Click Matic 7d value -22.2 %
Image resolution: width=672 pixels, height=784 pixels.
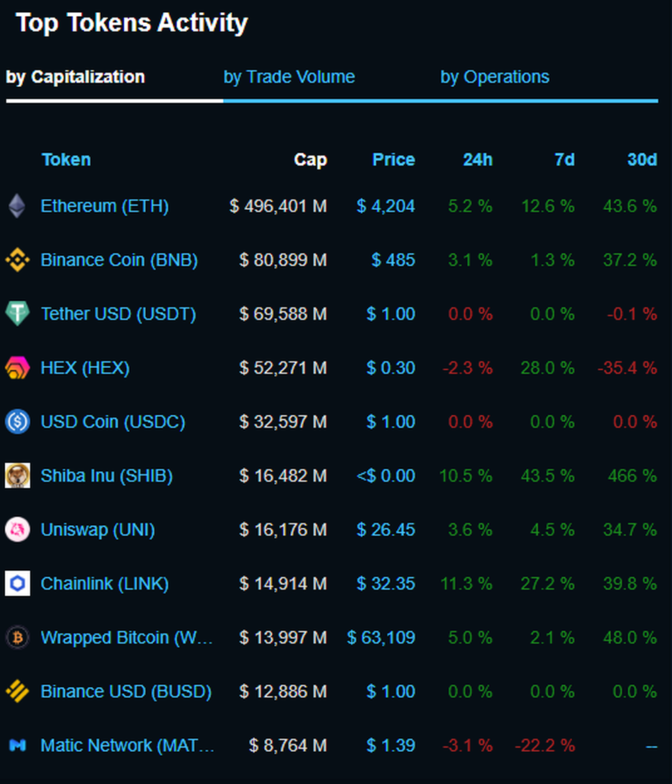point(544,746)
